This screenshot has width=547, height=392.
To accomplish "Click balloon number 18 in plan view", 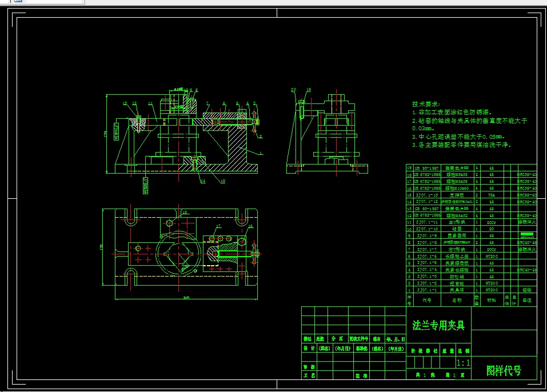I will [x=185, y=212].
